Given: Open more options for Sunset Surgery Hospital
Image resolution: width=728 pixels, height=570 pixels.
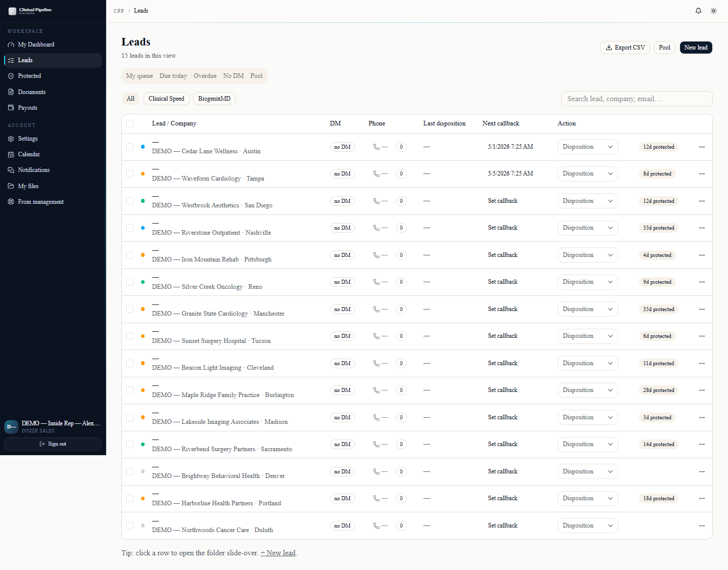Looking at the screenshot, I should click(x=702, y=336).
